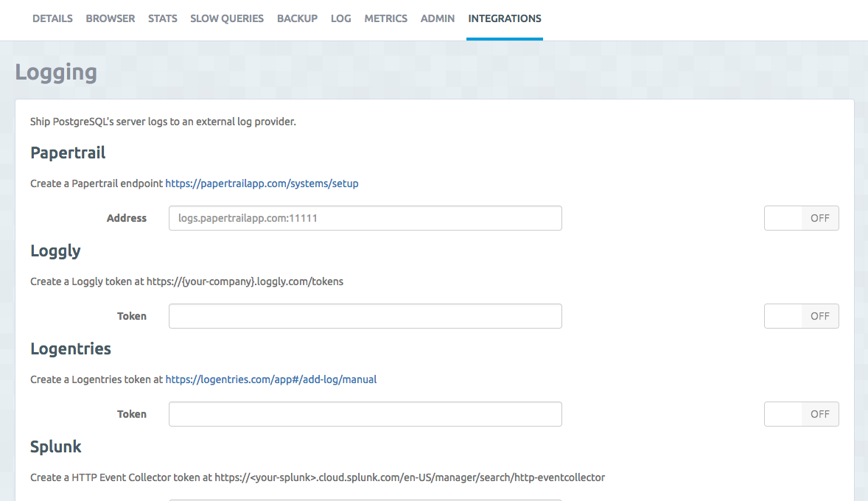Click into the Papertrail Address field
868x501 pixels.
tap(365, 217)
